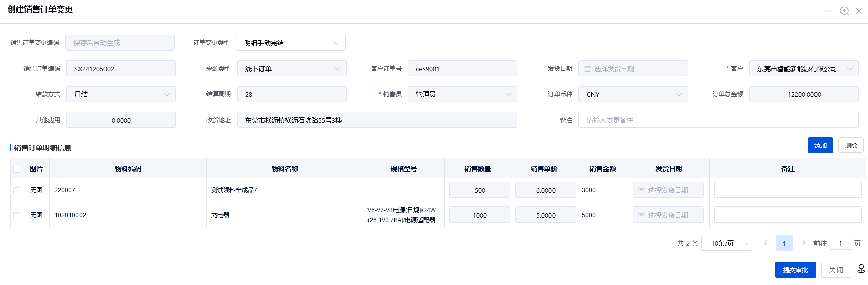Click the 物料编码 column header
The width and height of the screenshot is (868, 285).
tap(128, 169)
